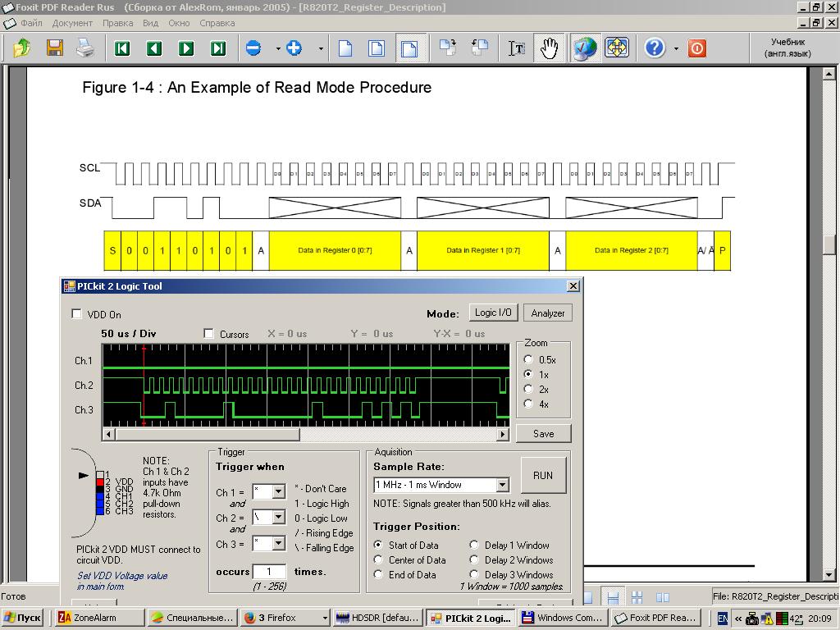
Task: Zoom in with the plus icon
Action: pyautogui.click(x=294, y=48)
